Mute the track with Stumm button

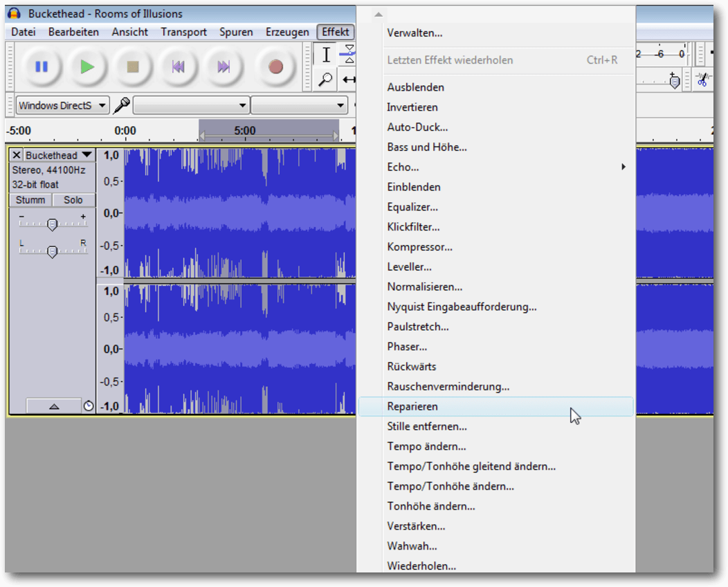click(30, 200)
